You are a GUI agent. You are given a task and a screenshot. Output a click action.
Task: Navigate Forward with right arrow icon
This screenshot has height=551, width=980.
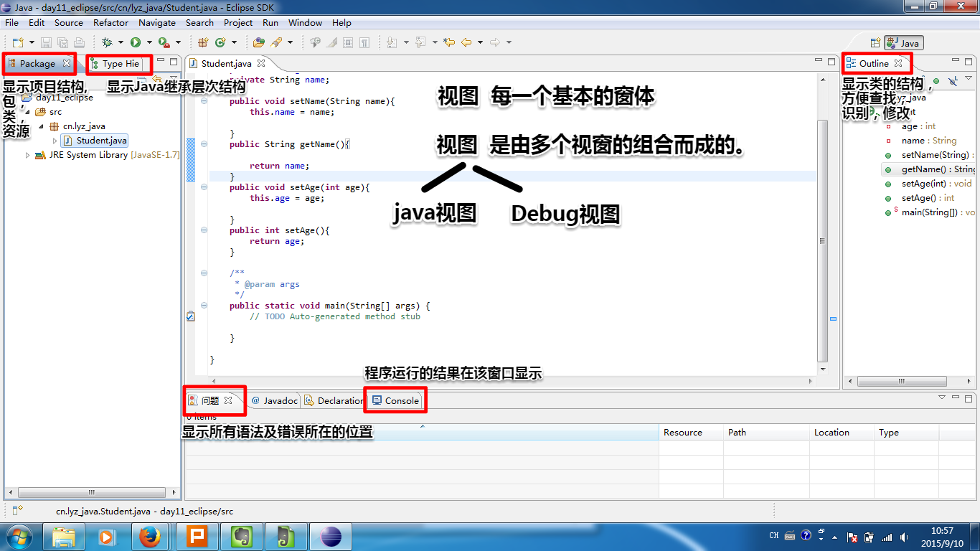click(495, 42)
